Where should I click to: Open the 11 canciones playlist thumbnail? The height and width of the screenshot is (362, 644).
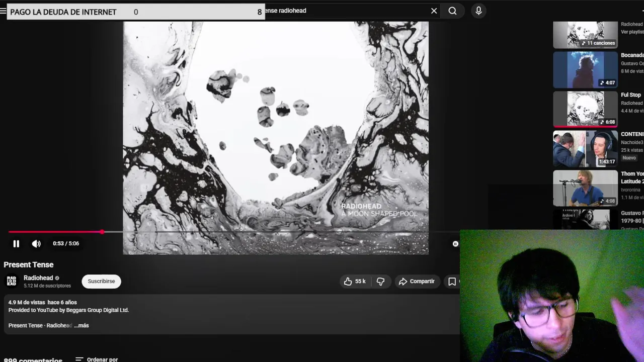tap(585, 35)
